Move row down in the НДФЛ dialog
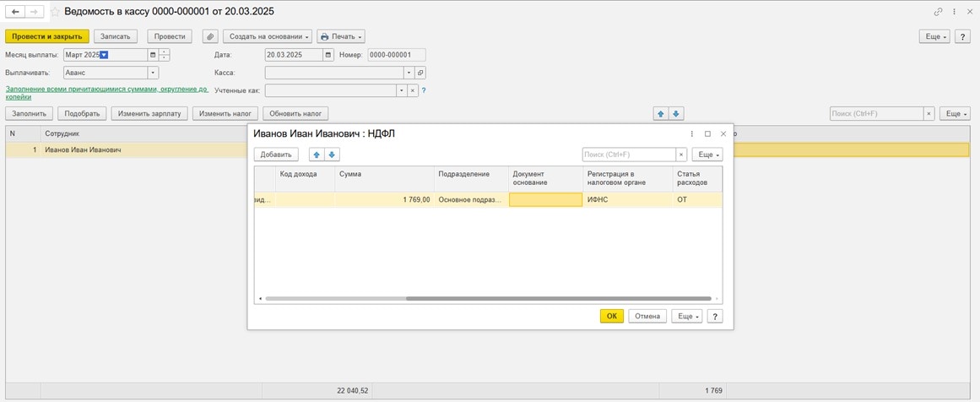Viewport: 980px width, 402px height. (332, 155)
